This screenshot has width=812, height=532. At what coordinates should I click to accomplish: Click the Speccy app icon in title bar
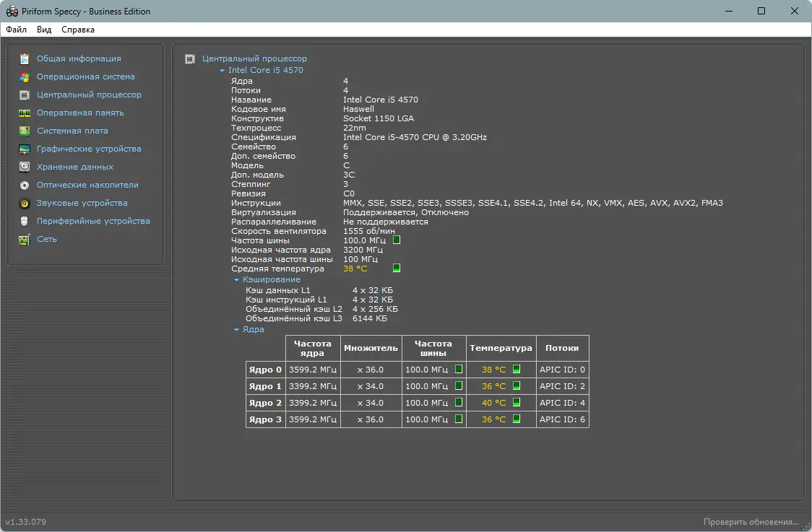pos(12,11)
